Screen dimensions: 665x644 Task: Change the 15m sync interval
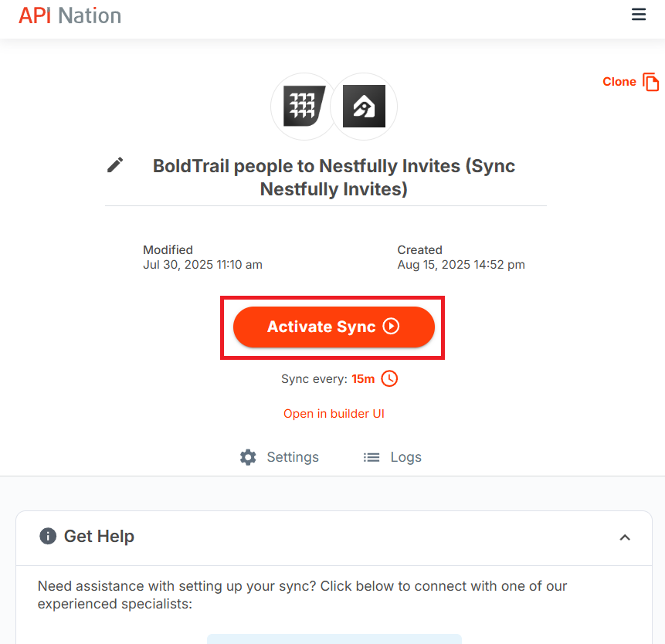pyautogui.click(x=363, y=378)
